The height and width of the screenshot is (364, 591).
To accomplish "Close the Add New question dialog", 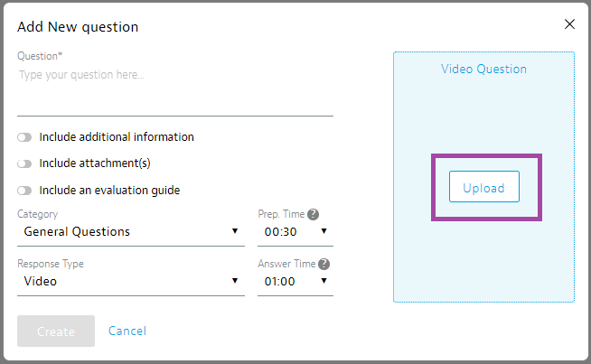I will point(569,24).
